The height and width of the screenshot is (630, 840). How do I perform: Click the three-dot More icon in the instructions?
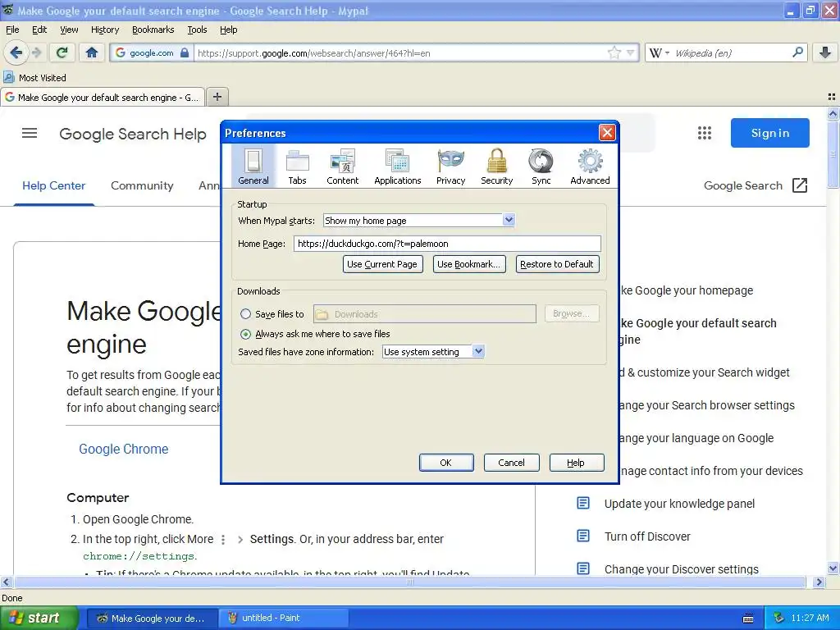point(223,540)
